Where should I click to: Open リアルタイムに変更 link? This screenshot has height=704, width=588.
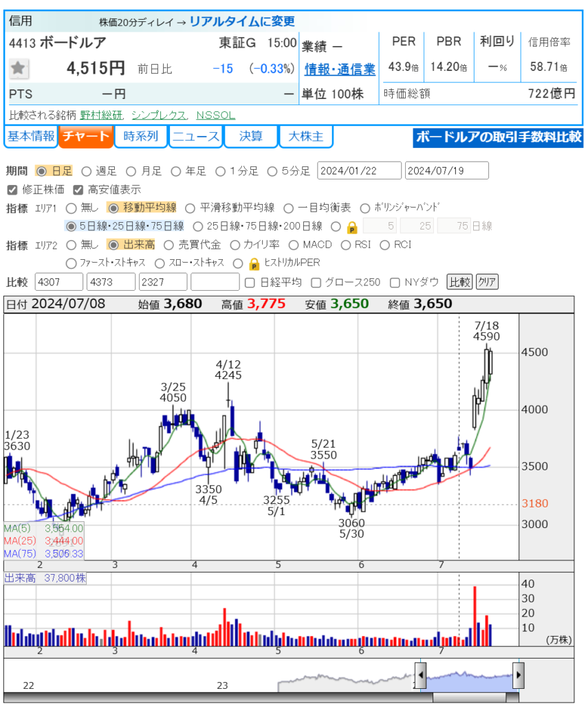click(x=241, y=21)
